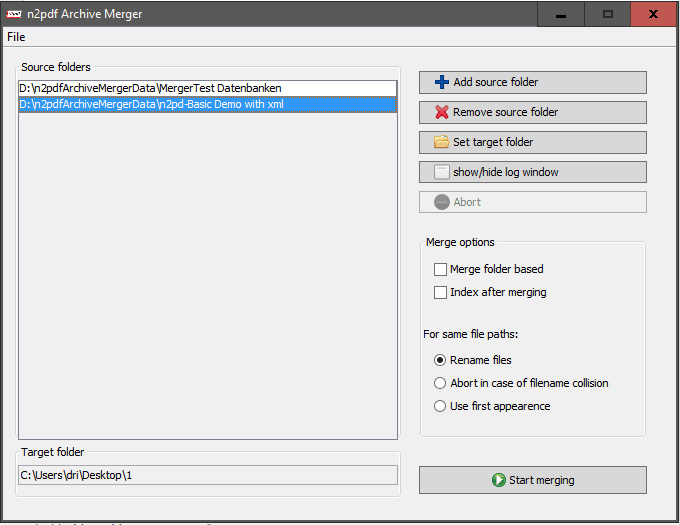This screenshot has height=525, width=680.
Task: Click the Target folder path field
Action: 208,475
